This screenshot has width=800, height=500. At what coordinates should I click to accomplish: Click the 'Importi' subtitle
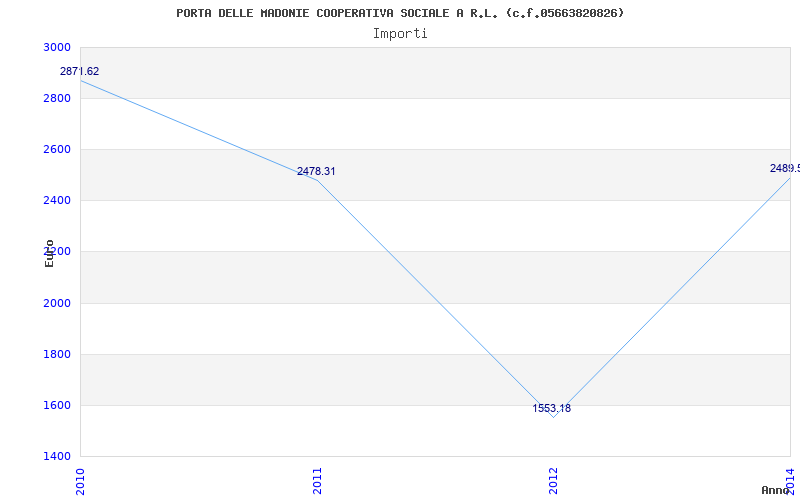400,34
